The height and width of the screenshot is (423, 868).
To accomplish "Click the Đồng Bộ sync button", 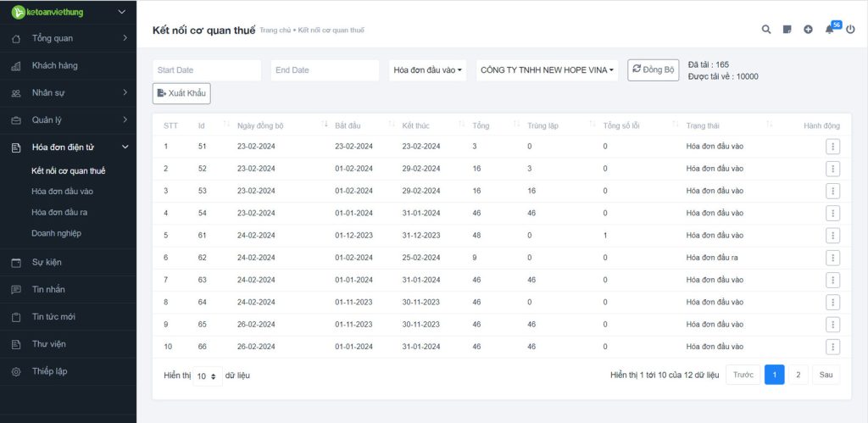I will (x=653, y=70).
